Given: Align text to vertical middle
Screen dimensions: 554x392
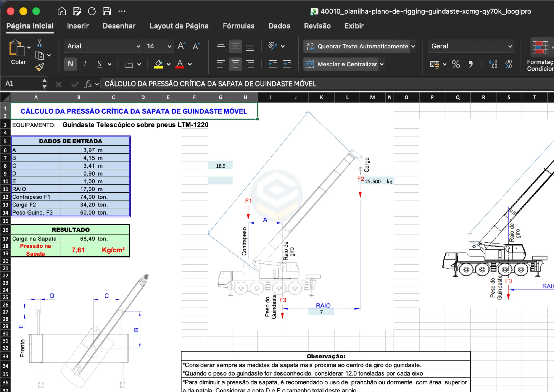Looking at the screenshot, I should [235, 46].
